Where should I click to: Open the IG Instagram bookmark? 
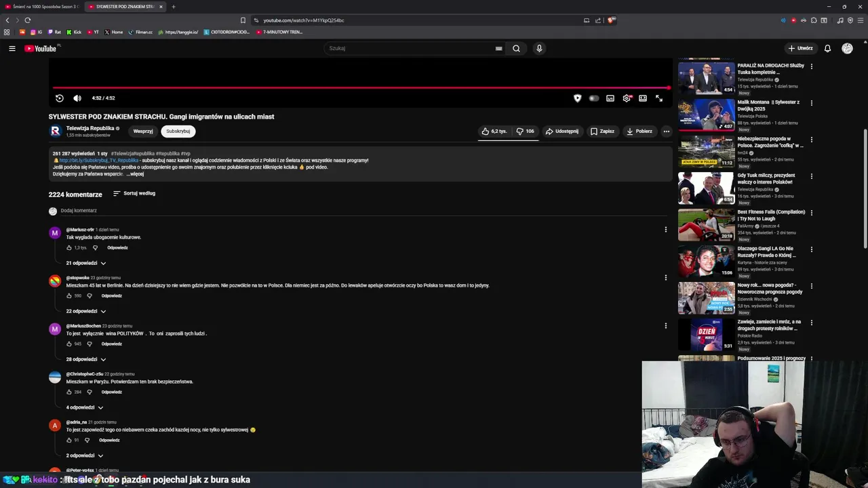pos(36,32)
